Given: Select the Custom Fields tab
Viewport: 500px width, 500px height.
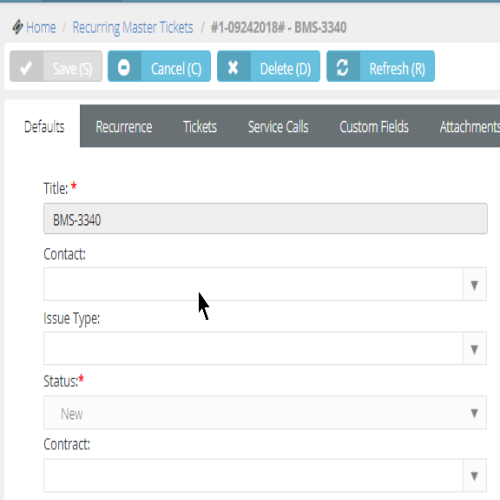Looking at the screenshot, I should pos(374,127).
